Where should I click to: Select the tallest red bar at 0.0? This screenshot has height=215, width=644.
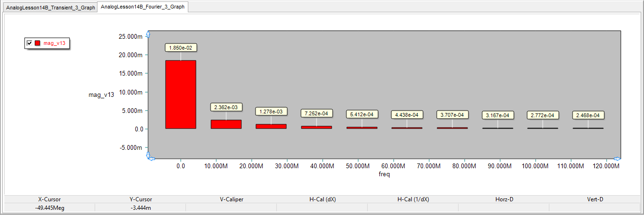tap(181, 95)
